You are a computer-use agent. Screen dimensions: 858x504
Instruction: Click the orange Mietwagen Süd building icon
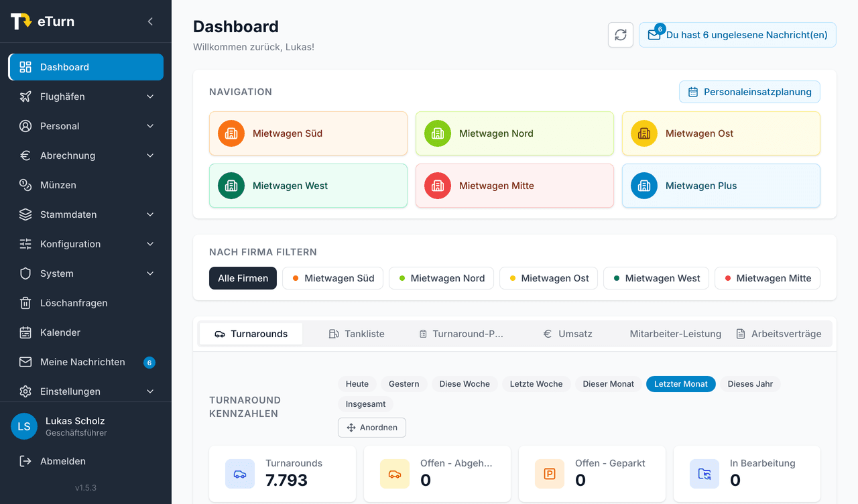click(231, 133)
